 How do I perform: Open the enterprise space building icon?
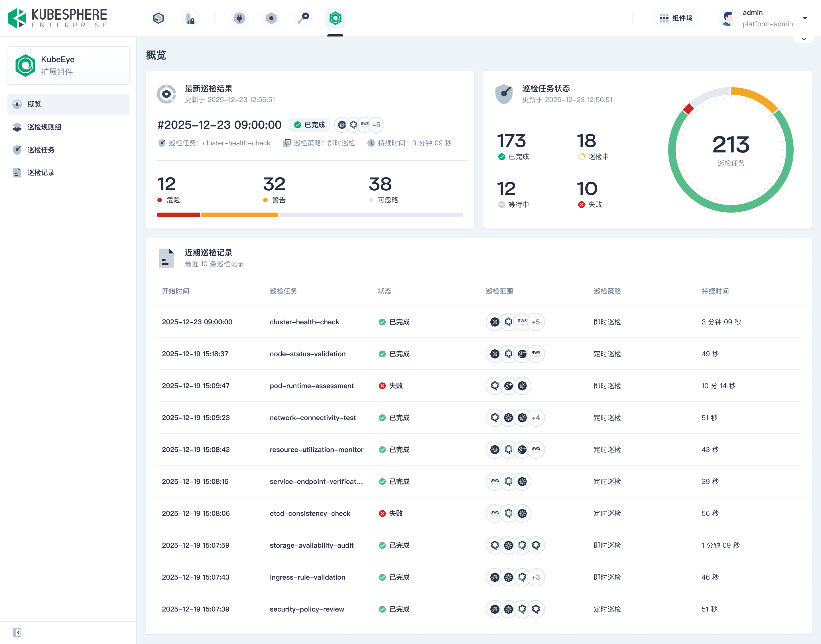pos(190,18)
